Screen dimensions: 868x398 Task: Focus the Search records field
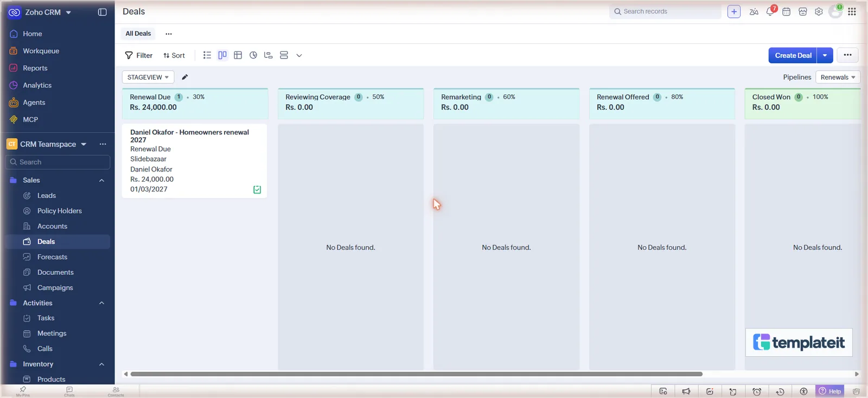[665, 11]
